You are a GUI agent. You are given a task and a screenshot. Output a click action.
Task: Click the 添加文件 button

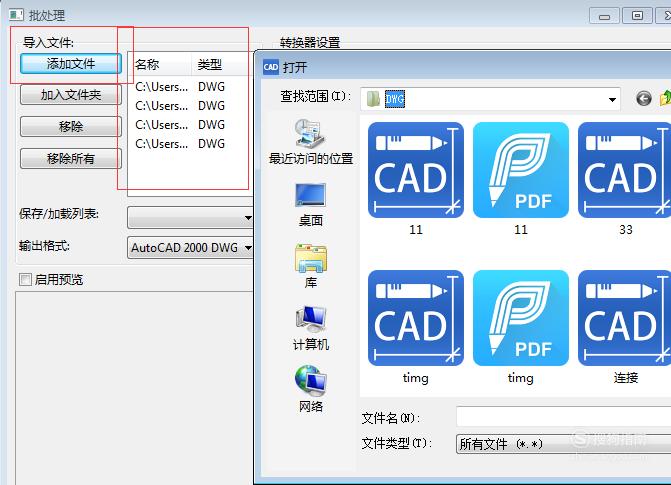[71, 64]
